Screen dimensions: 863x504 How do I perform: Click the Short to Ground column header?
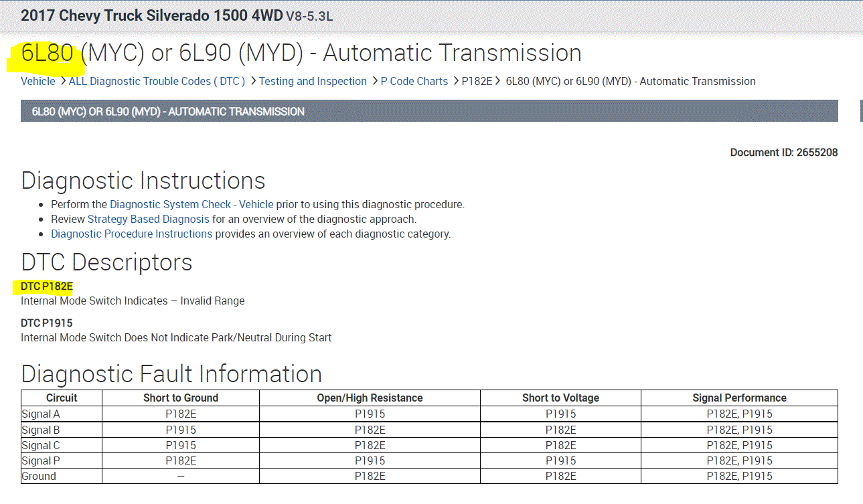point(181,398)
